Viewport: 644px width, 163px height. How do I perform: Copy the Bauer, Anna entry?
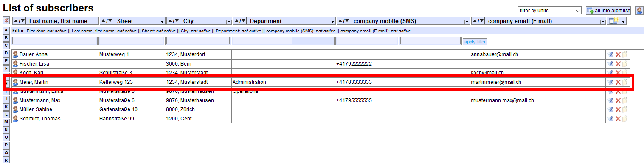(625, 54)
